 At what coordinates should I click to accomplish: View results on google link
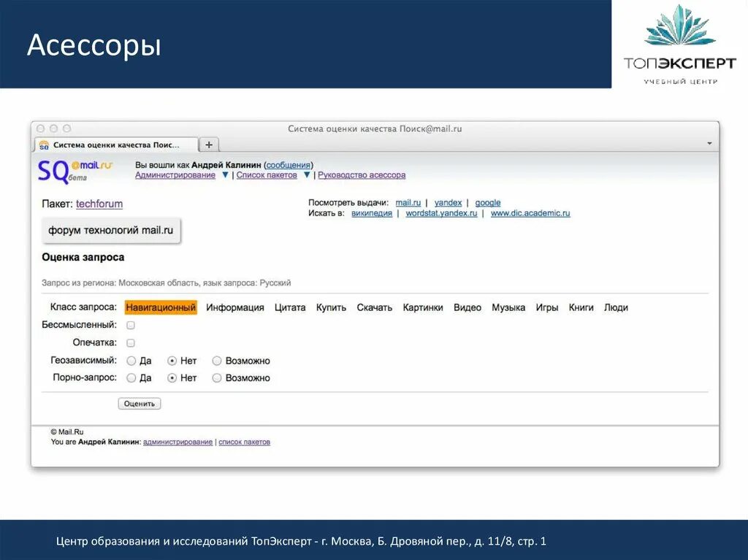click(487, 203)
